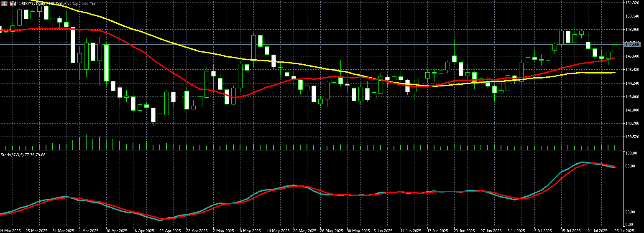Click the 19 Mar 2025 date label
644x233 pixels.
10,230
